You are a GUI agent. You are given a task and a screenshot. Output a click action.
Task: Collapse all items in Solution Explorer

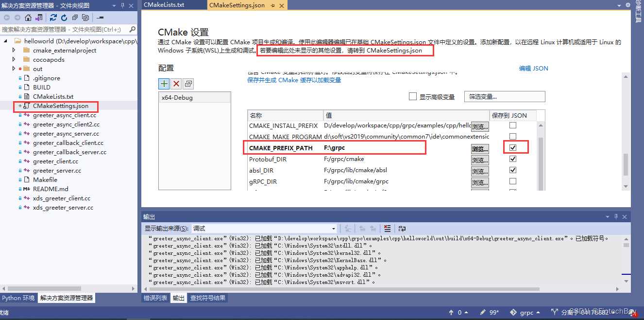75,18
